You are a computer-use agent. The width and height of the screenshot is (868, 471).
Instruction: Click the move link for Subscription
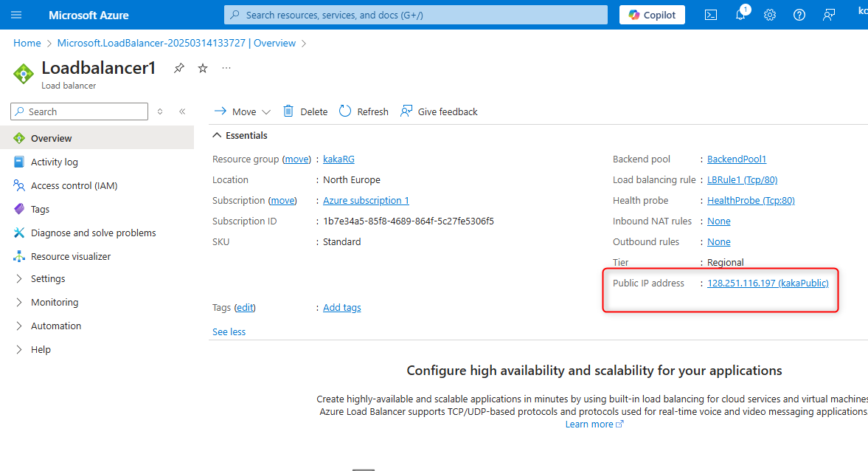pos(283,201)
